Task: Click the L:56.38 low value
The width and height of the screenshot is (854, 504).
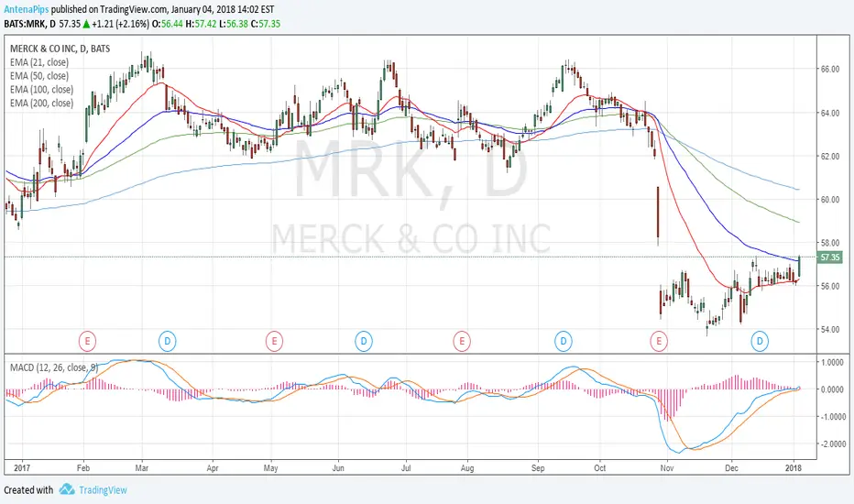Action: [x=233, y=24]
